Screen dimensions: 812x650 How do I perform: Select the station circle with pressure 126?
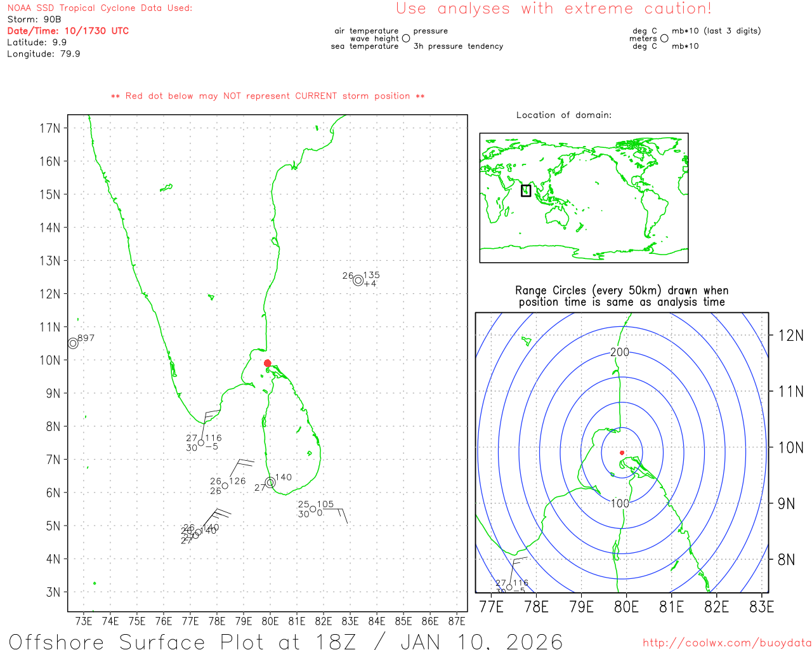pos(225,486)
